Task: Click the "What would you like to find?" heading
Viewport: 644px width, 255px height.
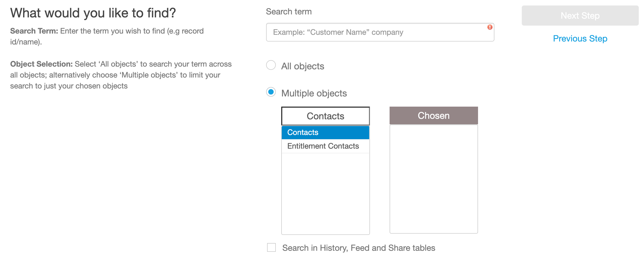Action: click(92, 12)
